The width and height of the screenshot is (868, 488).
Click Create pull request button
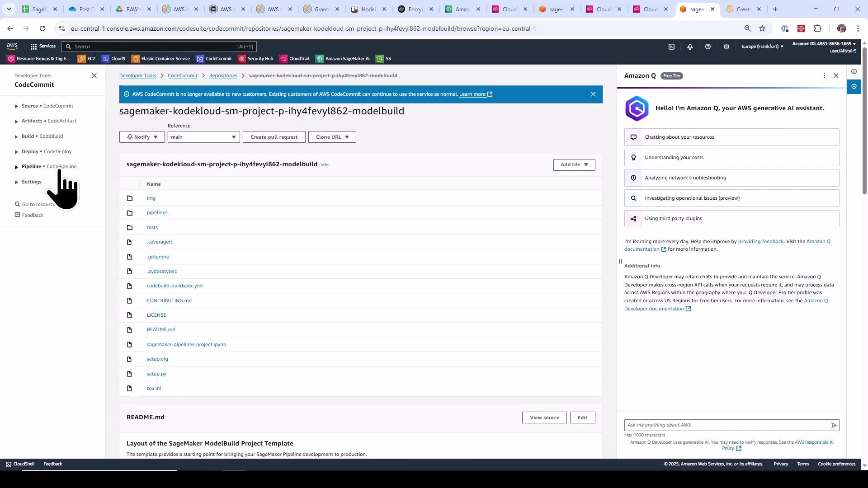274,137
